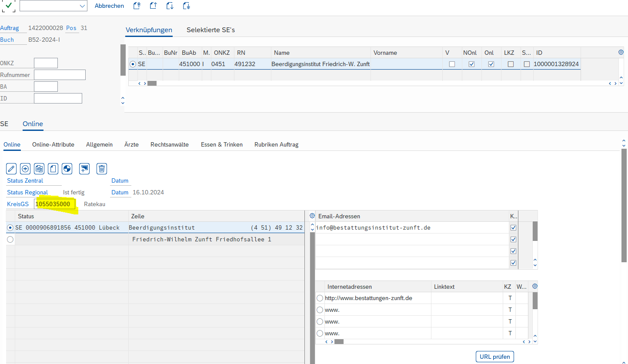Open Allgemein sub-tab

(99, 144)
